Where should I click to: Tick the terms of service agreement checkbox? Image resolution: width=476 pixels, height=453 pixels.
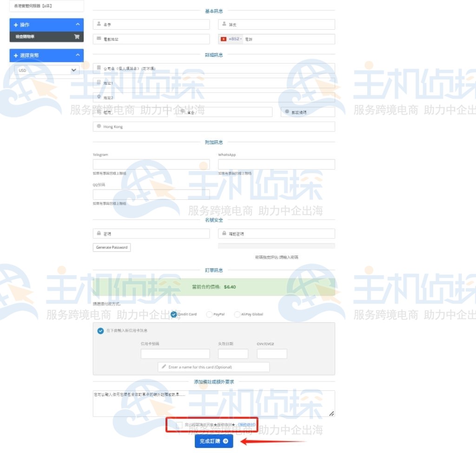[179, 425]
